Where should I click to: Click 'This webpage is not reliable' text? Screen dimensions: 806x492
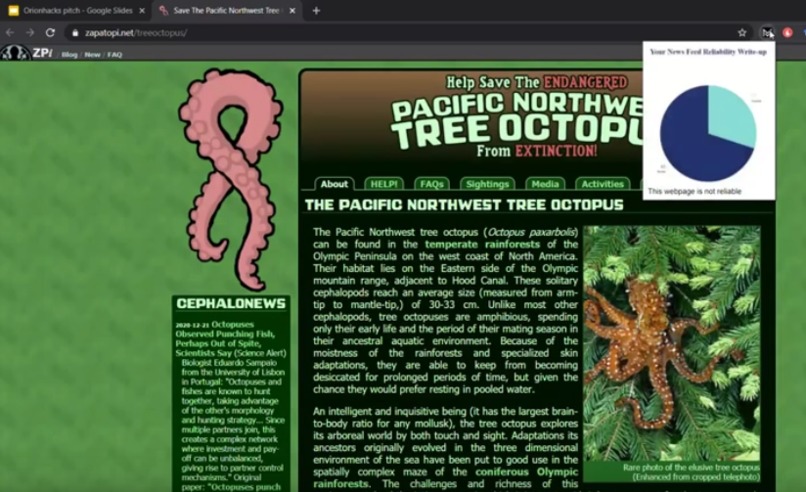(694, 191)
